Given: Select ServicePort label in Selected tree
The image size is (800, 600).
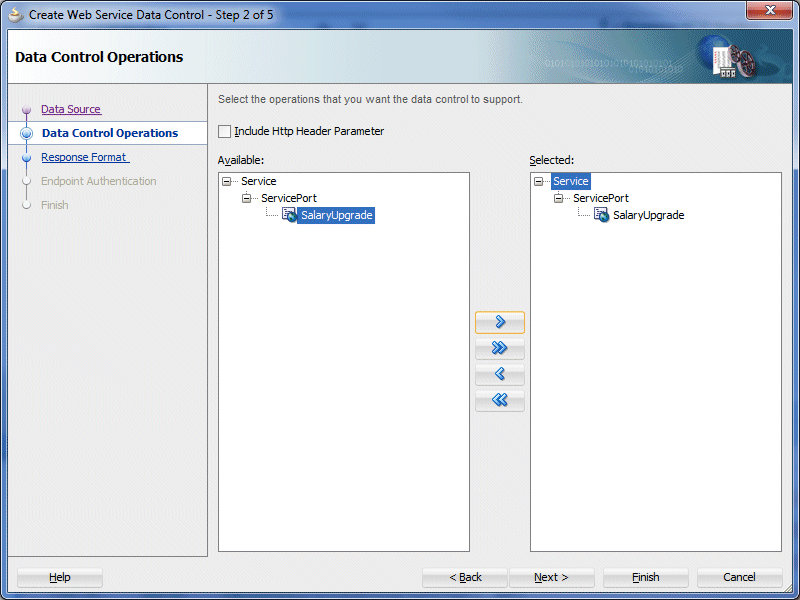Looking at the screenshot, I should point(601,198).
